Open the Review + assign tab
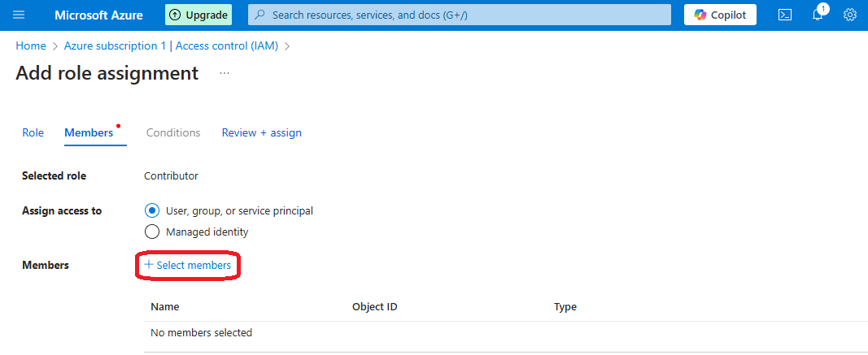 click(x=261, y=132)
